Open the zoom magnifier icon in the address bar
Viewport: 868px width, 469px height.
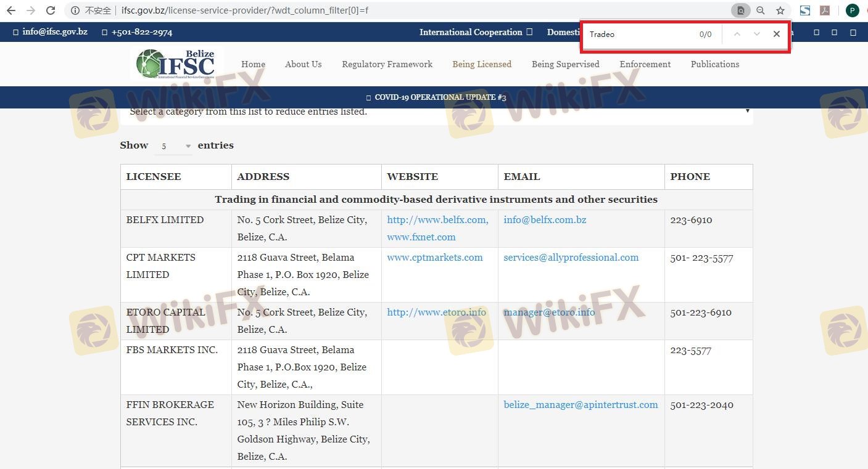(761, 10)
